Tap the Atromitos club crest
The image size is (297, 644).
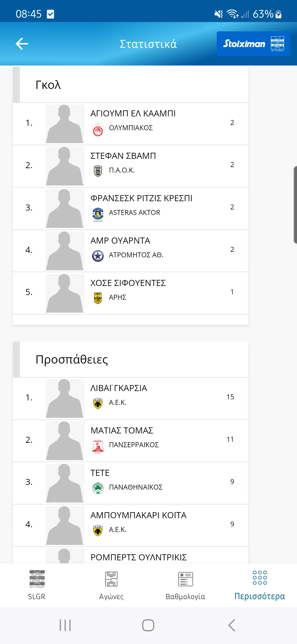click(x=98, y=256)
